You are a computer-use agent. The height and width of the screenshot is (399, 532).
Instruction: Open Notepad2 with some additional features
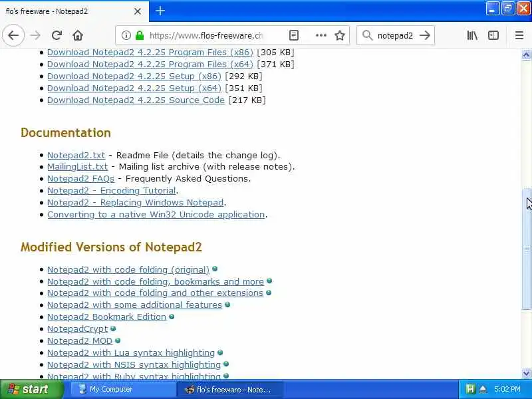click(x=135, y=305)
